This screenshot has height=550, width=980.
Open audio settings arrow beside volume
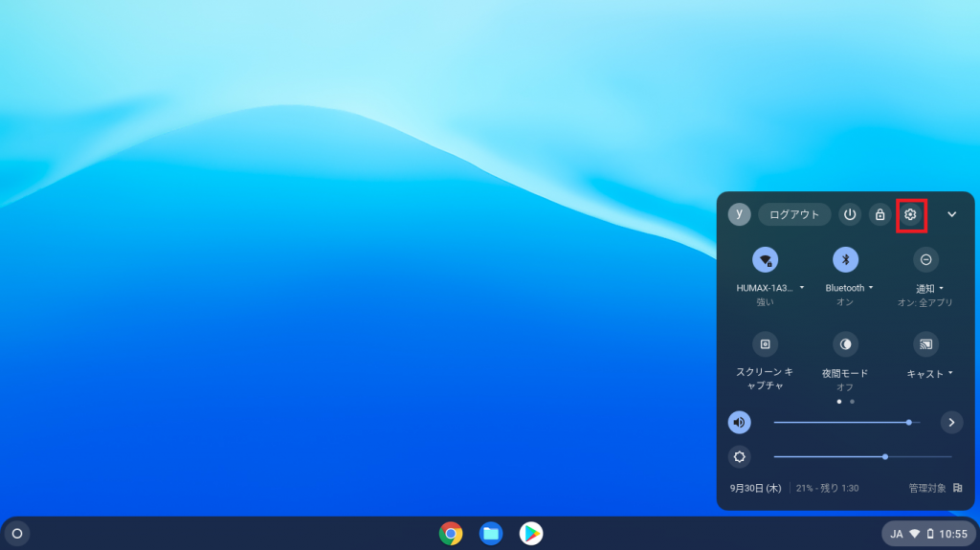951,422
